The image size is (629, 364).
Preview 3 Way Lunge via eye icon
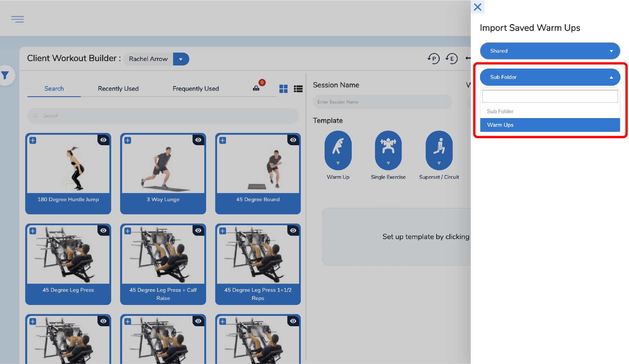tap(198, 140)
